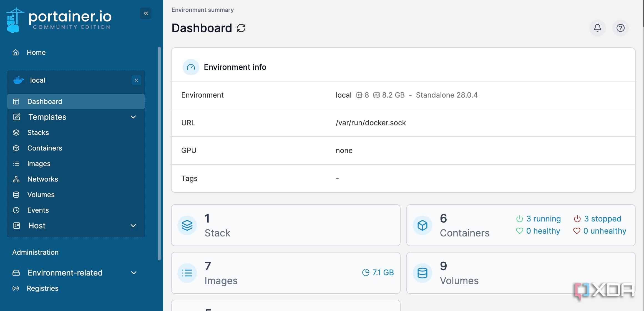Click the Containers card cube icon
The height and width of the screenshot is (311, 644).
tap(422, 225)
